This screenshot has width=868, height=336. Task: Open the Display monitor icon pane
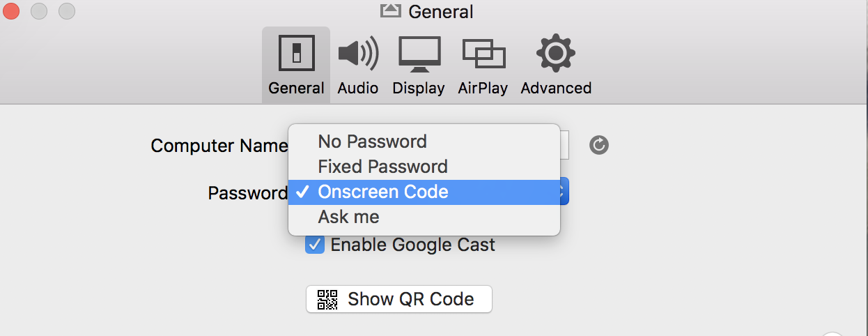[x=419, y=54]
